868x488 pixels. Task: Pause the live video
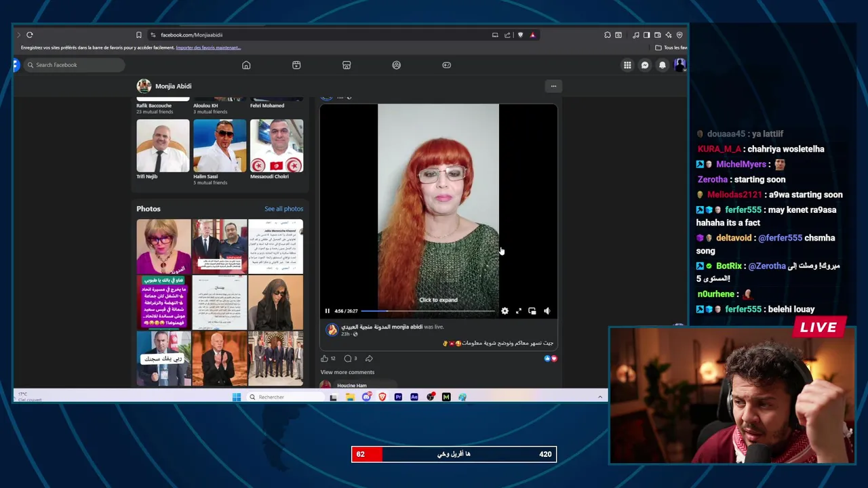(x=328, y=311)
